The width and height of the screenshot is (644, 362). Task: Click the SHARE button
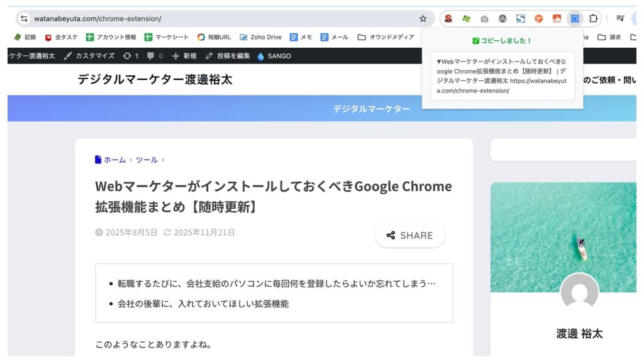click(x=409, y=235)
